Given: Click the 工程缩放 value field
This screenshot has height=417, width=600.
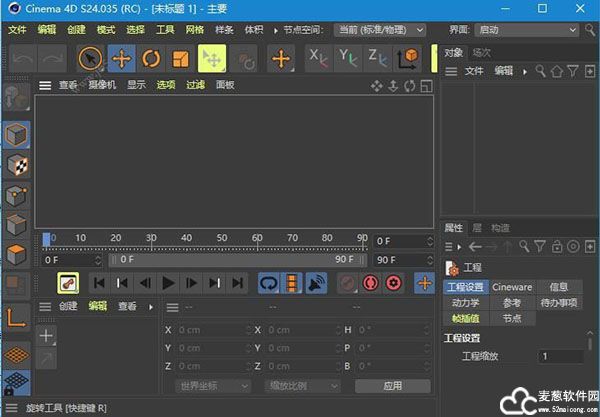Looking at the screenshot, I should tap(562, 356).
